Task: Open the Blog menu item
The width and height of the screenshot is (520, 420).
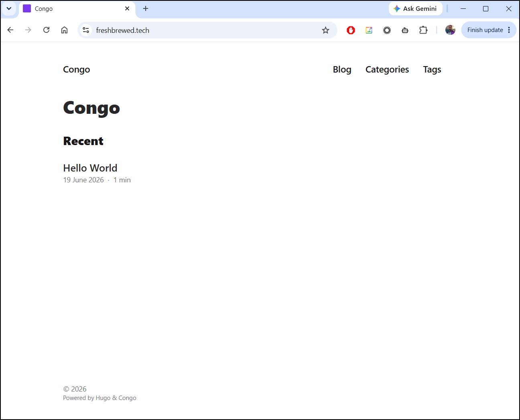Action: point(342,70)
